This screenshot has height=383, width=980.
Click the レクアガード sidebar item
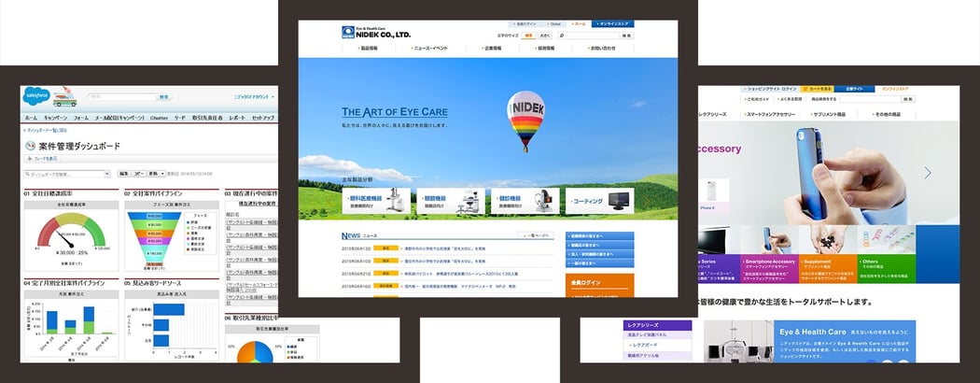[657, 345]
